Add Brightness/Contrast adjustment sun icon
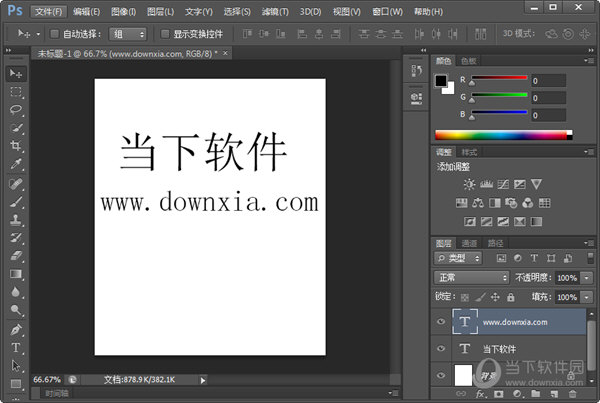 pyautogui.click(x=470, y=184)
